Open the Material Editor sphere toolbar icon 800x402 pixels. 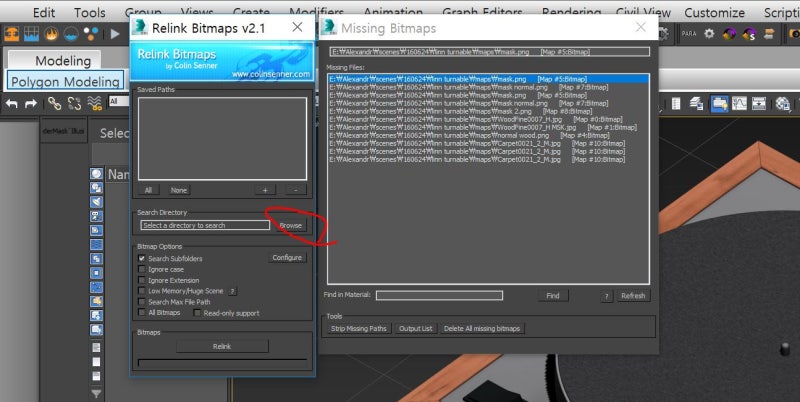point(783,104)
